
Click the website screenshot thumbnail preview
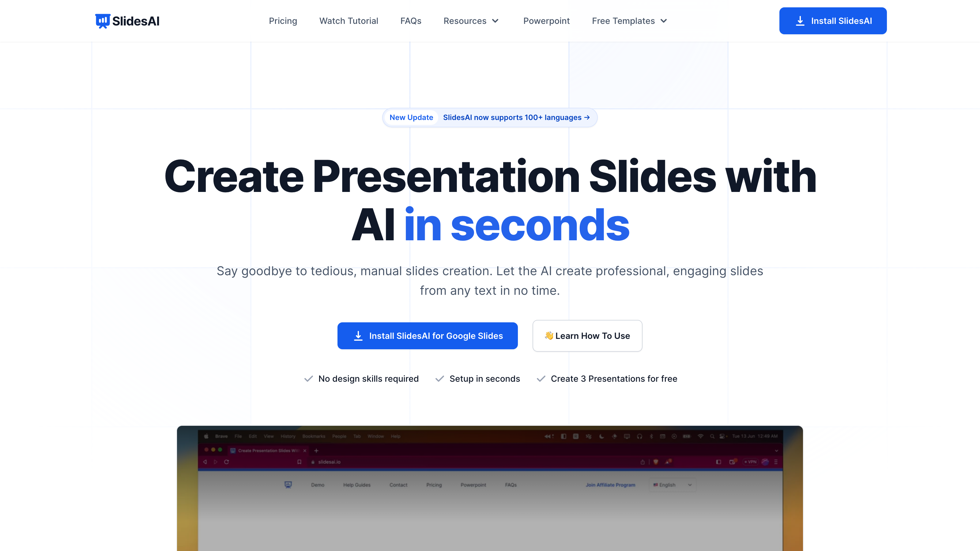490,489
